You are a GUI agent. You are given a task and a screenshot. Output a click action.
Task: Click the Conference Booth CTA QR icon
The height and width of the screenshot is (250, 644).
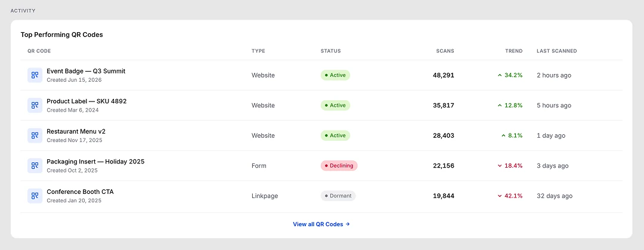[x=35, y=196]
